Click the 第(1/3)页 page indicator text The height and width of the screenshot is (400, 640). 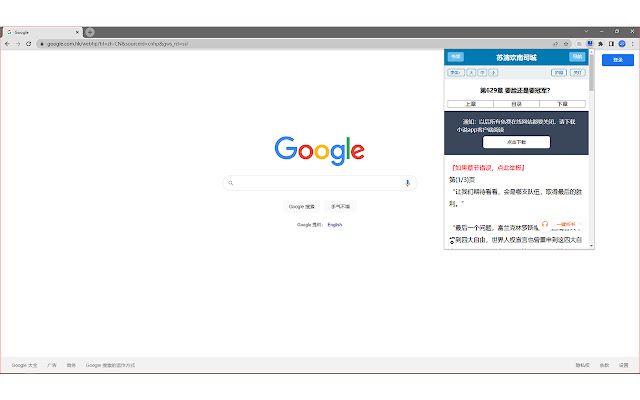[x=462, y=180]
